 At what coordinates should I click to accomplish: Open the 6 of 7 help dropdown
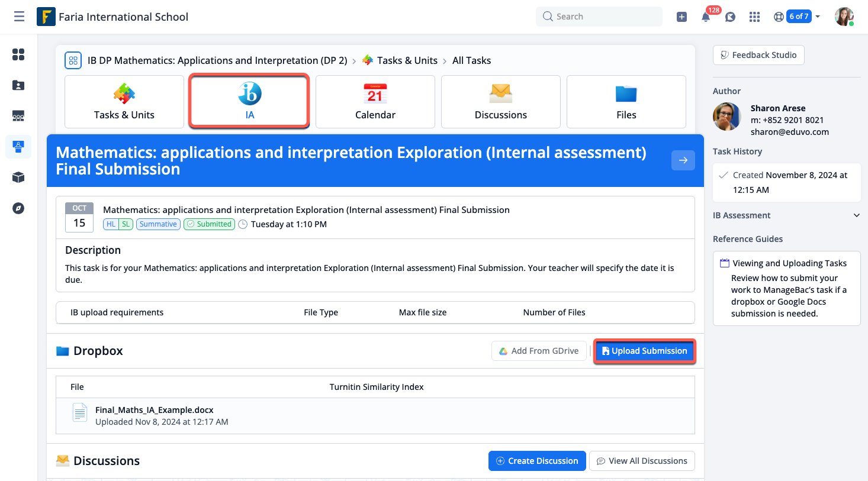[x=798, y=17]
